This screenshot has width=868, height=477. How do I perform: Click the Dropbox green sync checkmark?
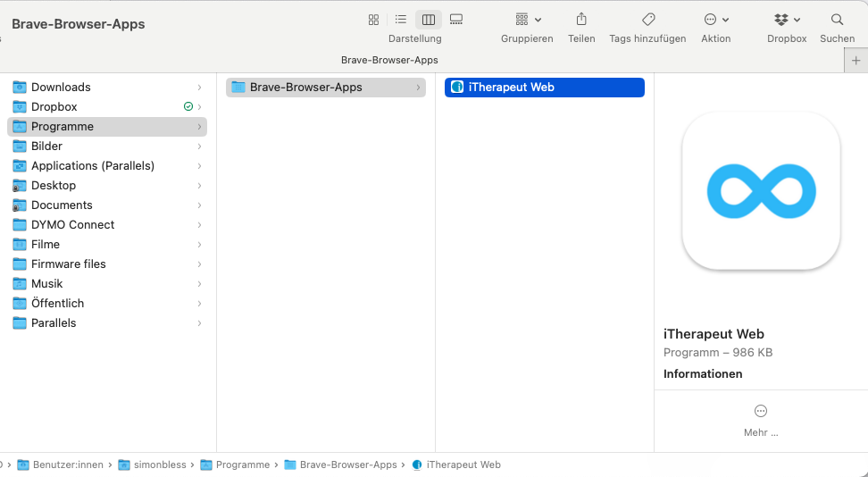(x=188, y=107)
